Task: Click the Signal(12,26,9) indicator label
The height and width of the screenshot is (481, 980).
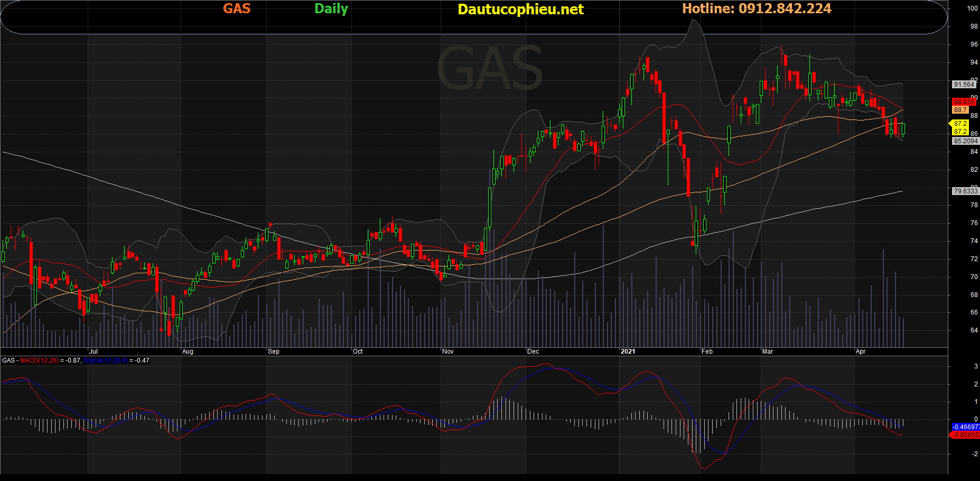Action: pyautogui.click(x=106, y=360)
